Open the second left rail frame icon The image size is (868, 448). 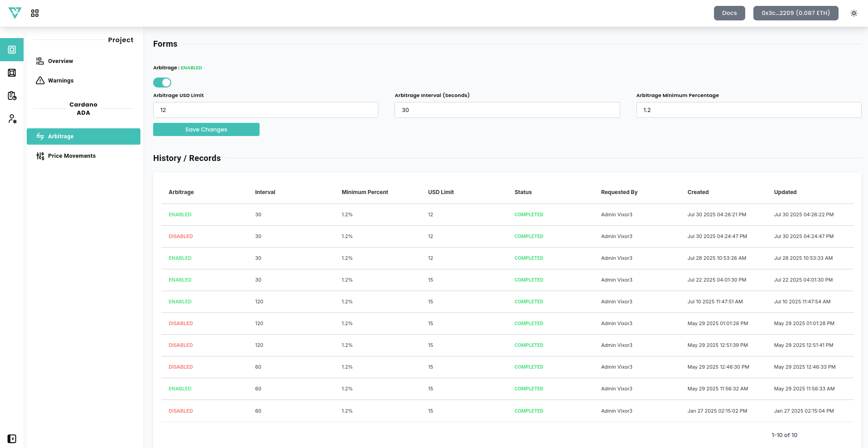(x=12, y=73)
